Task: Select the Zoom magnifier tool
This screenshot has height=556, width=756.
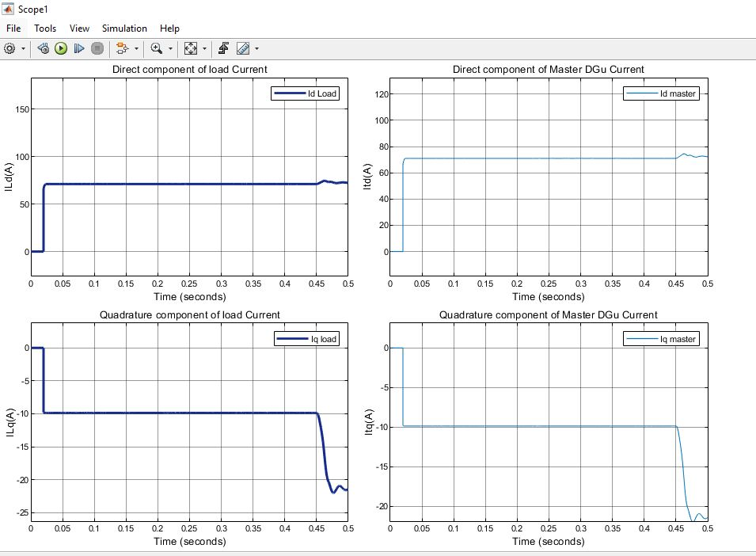Action: point(156,48)
